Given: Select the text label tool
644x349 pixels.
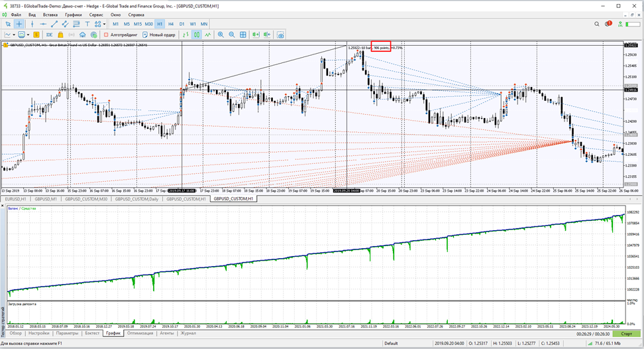Looking at the screenshot, I should pyautogui.click(x=87, y=25).
